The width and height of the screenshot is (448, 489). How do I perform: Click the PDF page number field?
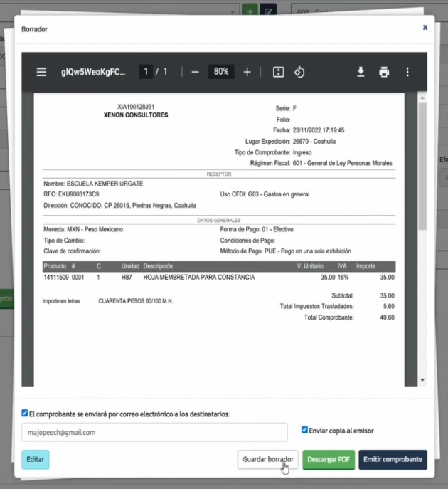(x=146, y=72)
